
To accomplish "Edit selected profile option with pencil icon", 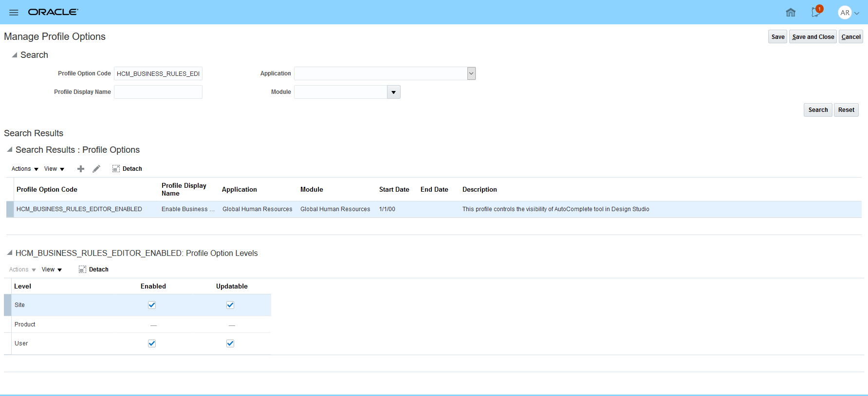I will coord(96,169).
